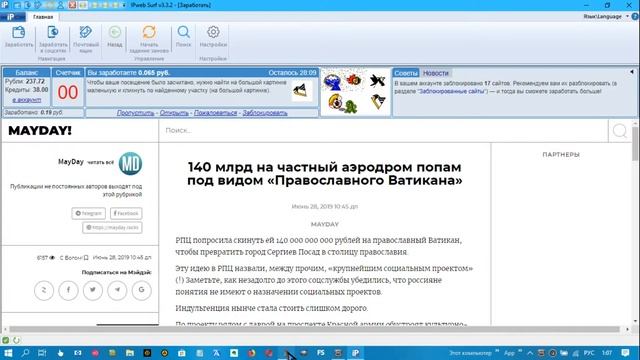The height and width of the screenshot is (360, 640).
Task: Click the MD author avatar
Action: pos(130,163)
